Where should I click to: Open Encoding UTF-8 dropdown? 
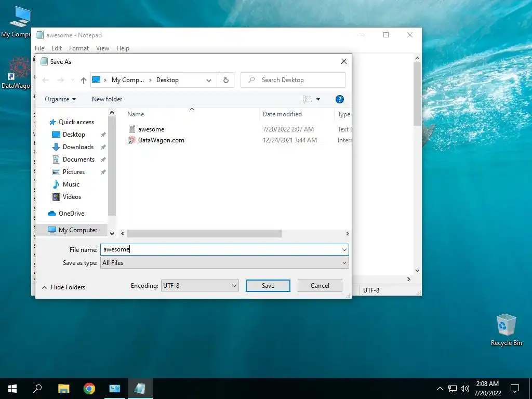(x=200, y=286)
